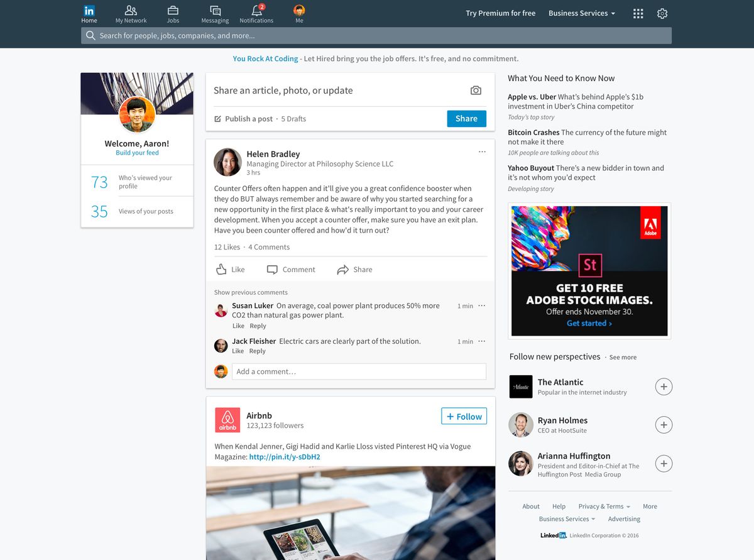Open Advertising footer link
This screenshot has height=560, width=754.
[624, 519]
